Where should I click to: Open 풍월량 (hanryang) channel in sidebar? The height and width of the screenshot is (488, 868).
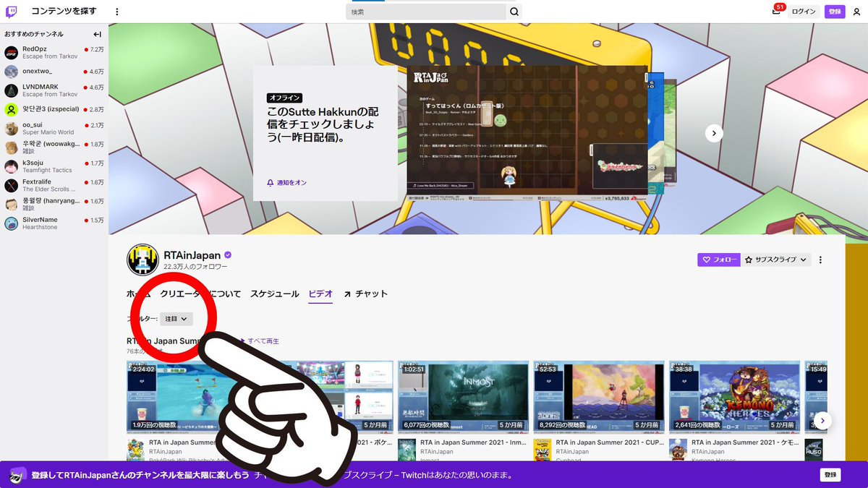(x=54, y=205)
